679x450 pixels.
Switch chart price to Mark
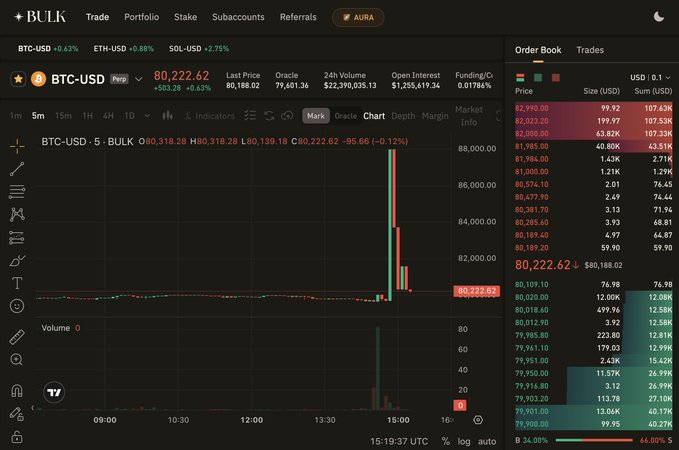316,116
